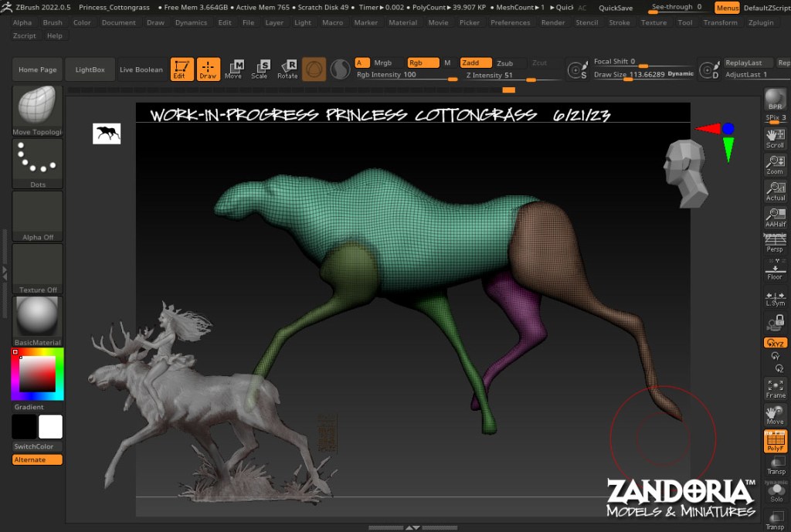
Task: Toggle the PolyF polyframe display
Action: tap(775, 441)
